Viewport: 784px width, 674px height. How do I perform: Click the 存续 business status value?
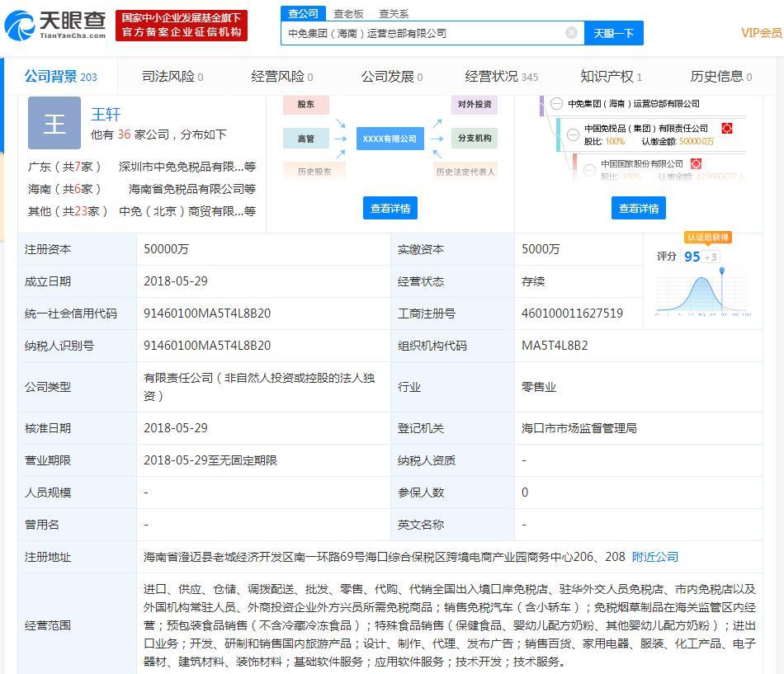coord(533,281)
